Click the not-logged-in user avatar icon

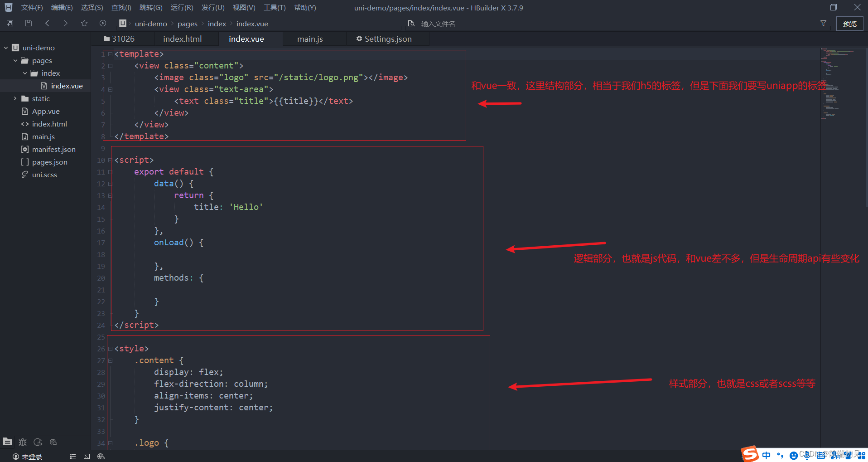(16, 457)
